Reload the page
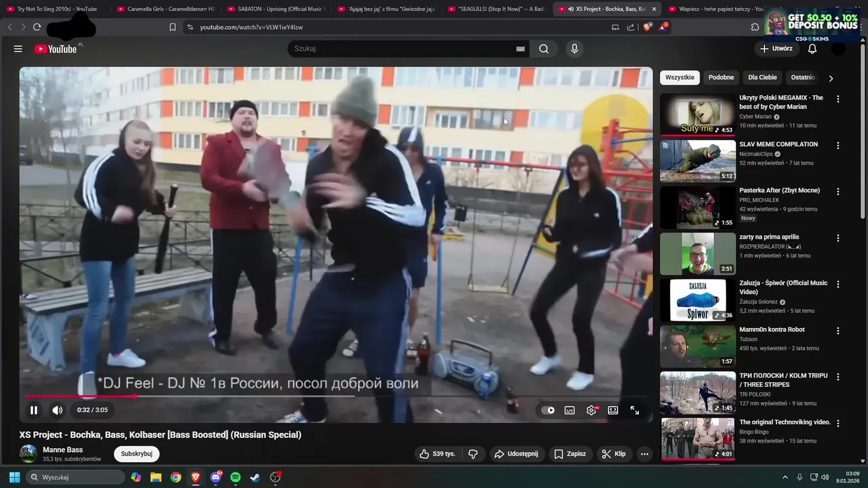This screenshot has height=488, width=868. click(37, 27)
